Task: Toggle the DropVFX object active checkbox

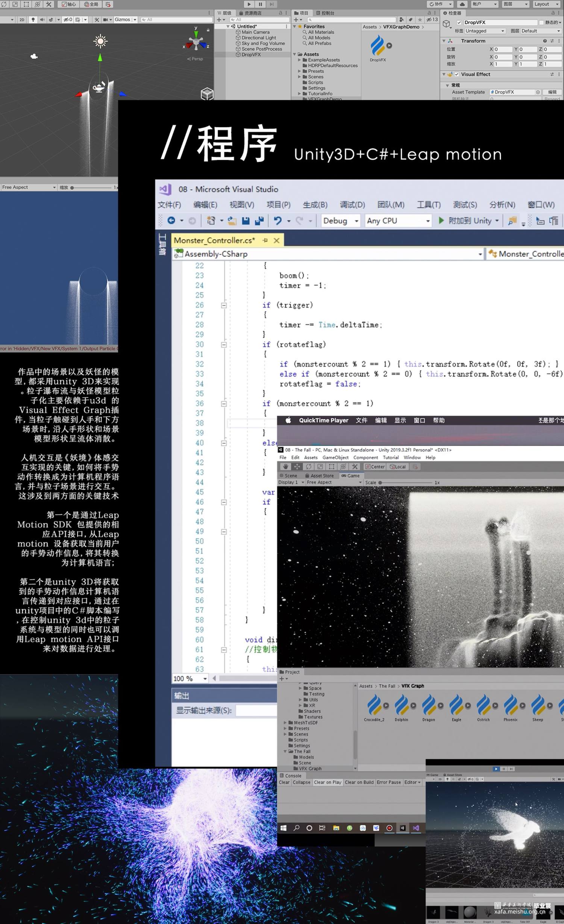Action: point(459,23)
